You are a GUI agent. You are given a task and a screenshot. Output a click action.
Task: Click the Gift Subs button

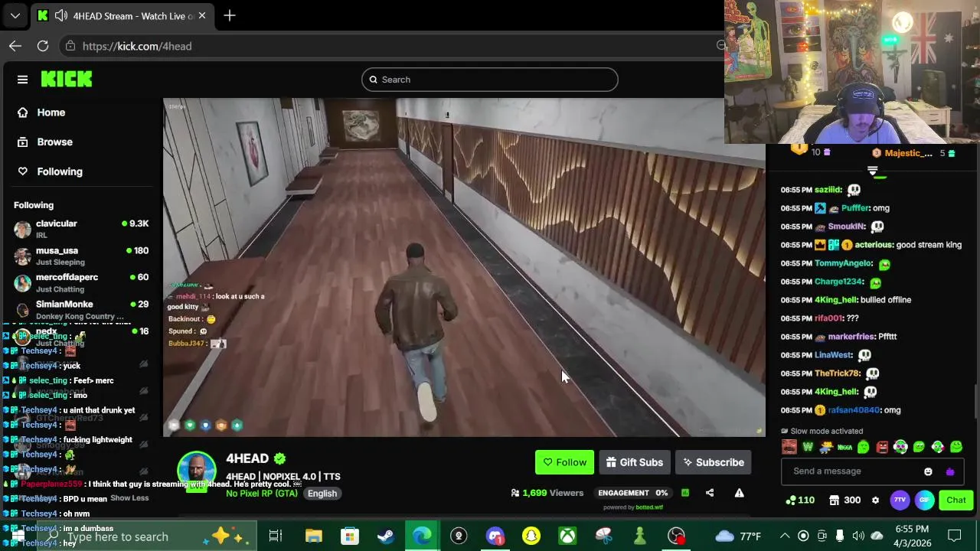635,462
